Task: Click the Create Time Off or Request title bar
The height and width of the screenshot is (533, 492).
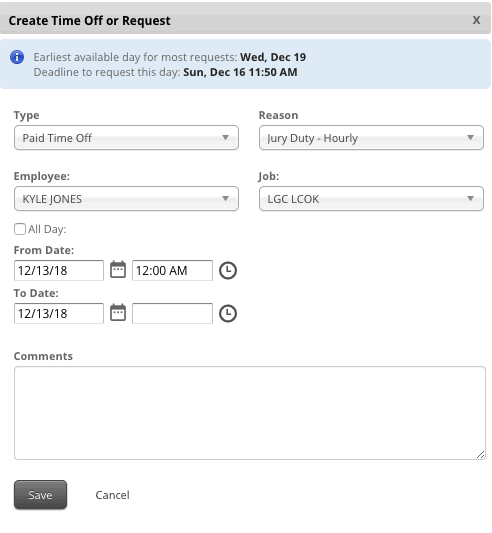Action: 245,20
